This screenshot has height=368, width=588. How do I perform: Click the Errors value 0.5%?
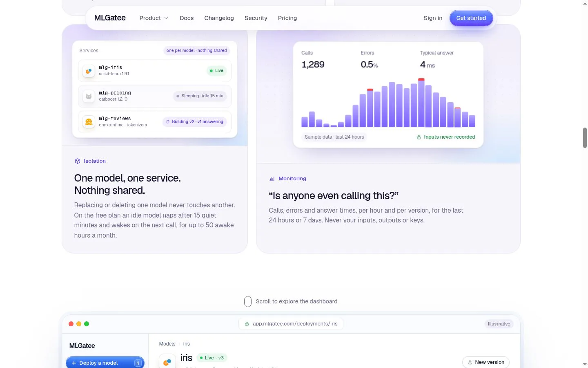(x=369, y=65)
